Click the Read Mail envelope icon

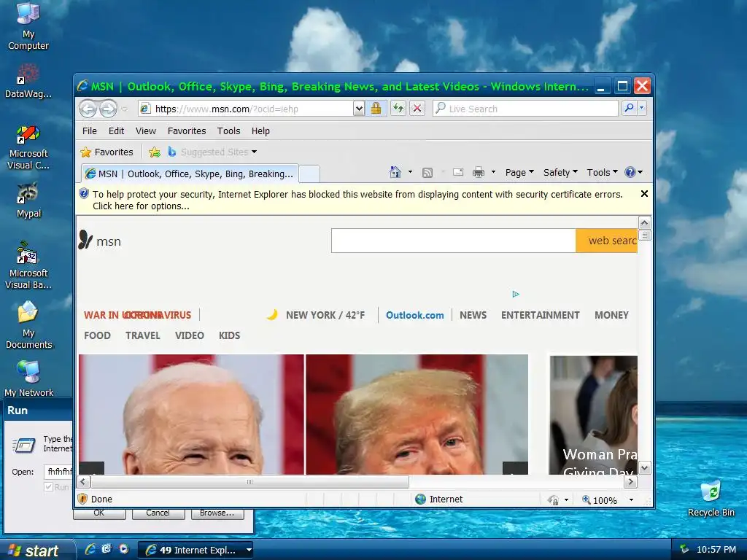(458, 172)
